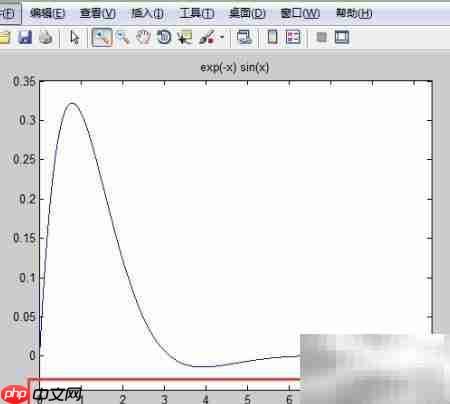The width and height of the screenshot is (450, 404).
Task: Click the Print Figure printer icon
Action: pos(46,37)
